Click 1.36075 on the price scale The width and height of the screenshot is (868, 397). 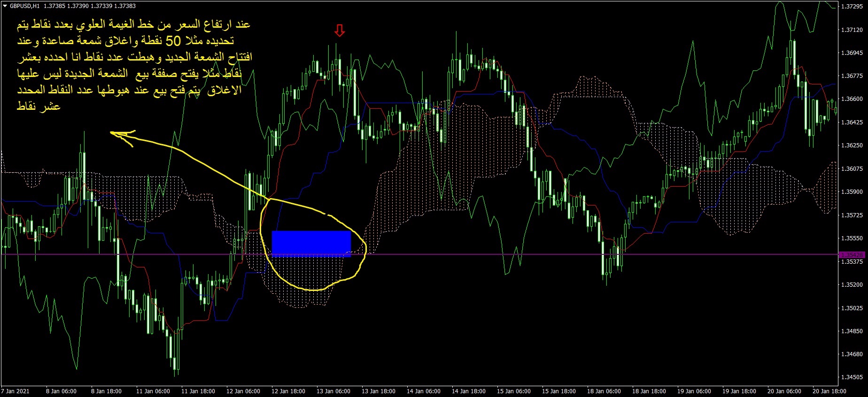(x=852, y=168)
